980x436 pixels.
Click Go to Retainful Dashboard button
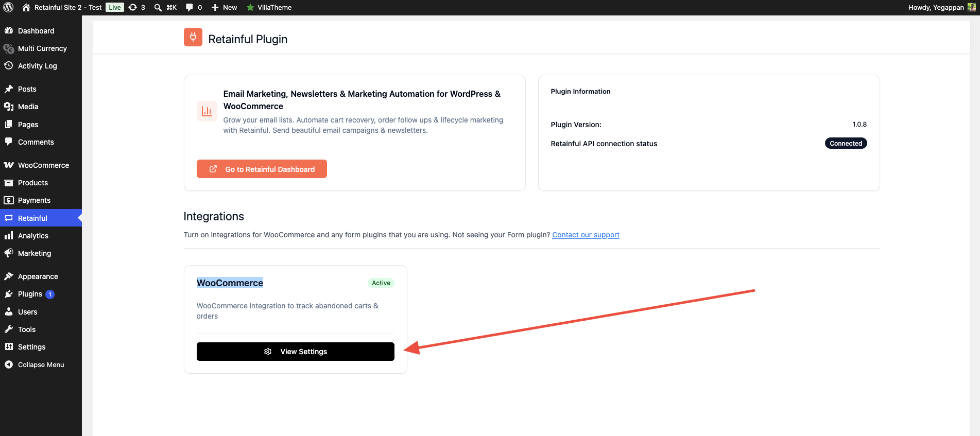[262, 169]
